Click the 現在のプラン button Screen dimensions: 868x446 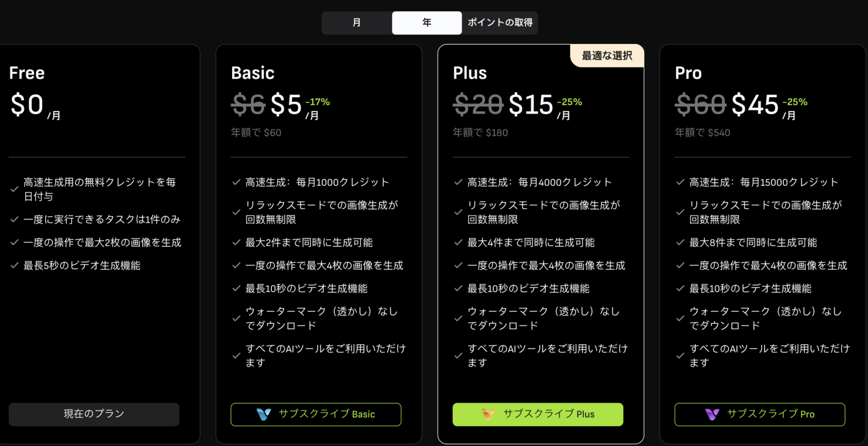point(94,414)
